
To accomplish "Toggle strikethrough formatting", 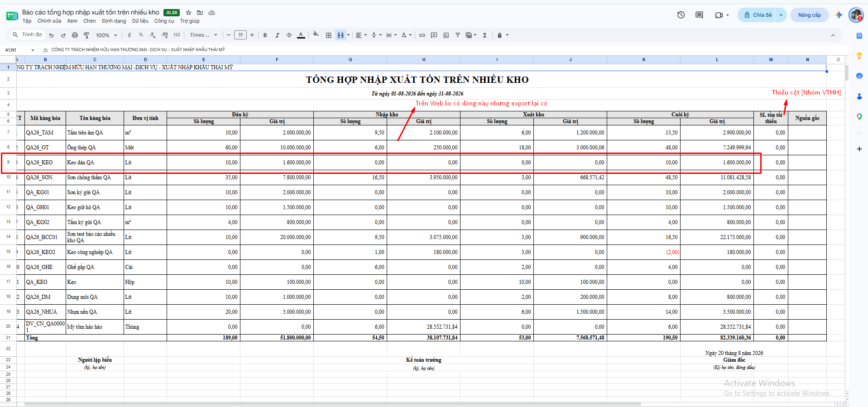I will point(289,35).
